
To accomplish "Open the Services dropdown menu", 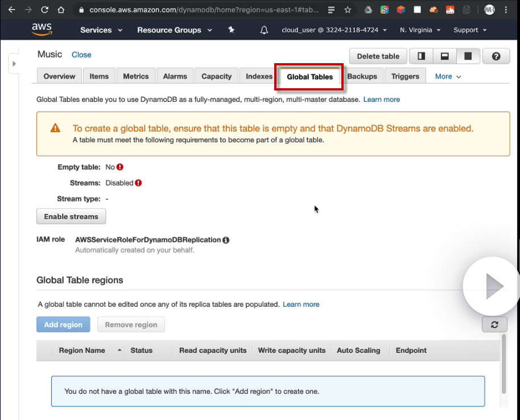I will pyautogui.click(x=101, y=30).
